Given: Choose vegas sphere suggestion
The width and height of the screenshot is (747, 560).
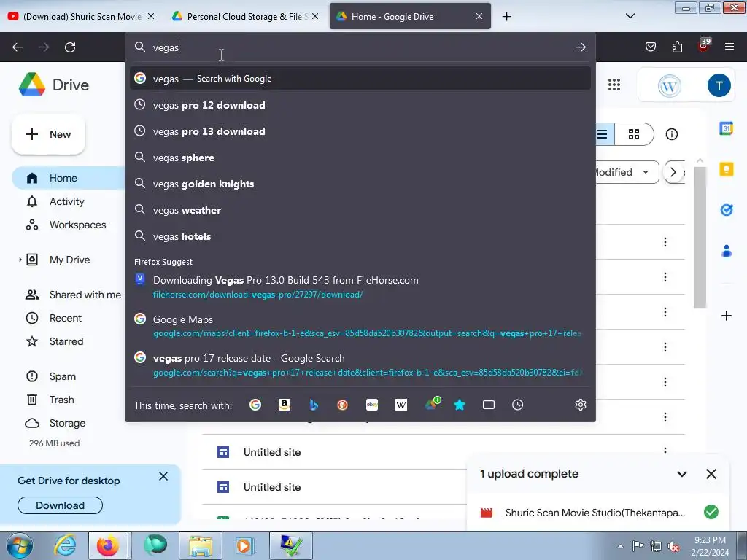Looking at the screenshot, I should click(x=360, y=157).
